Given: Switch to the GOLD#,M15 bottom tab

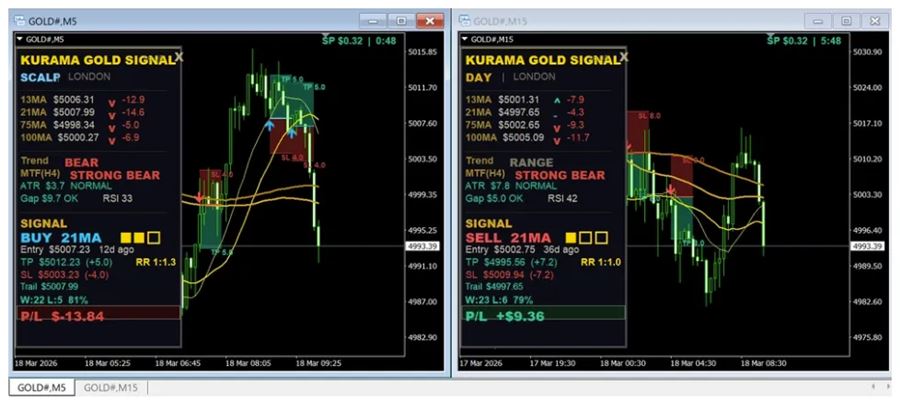Looking at the screenshot, I should point(111,388).
